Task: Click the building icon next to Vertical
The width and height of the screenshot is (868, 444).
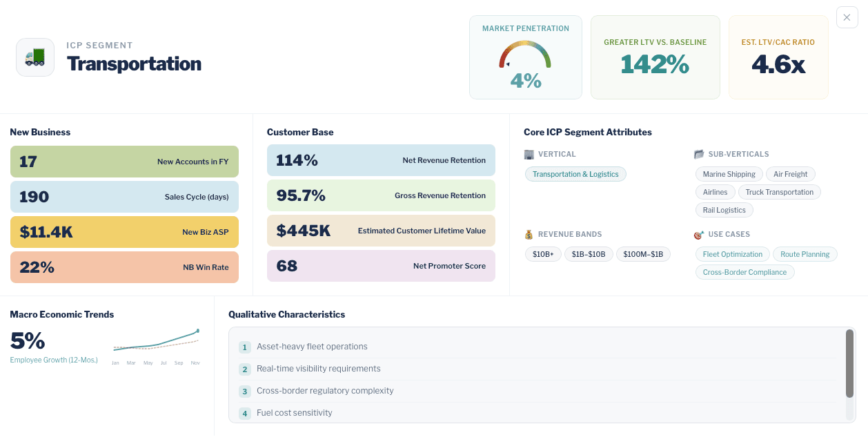Action: tap(529, 154)
